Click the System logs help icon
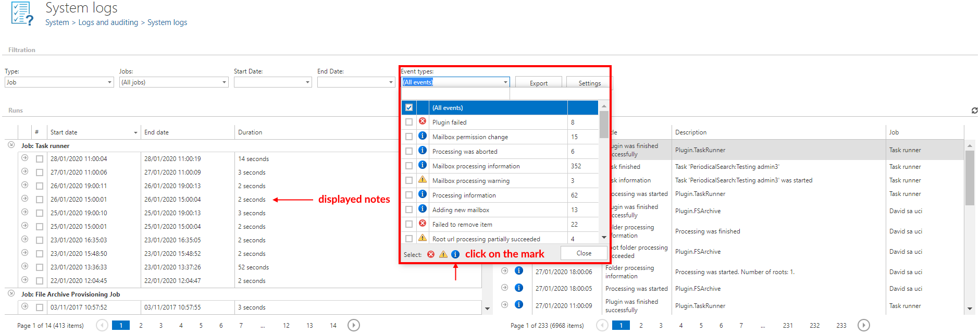 [x=22, y=14]
